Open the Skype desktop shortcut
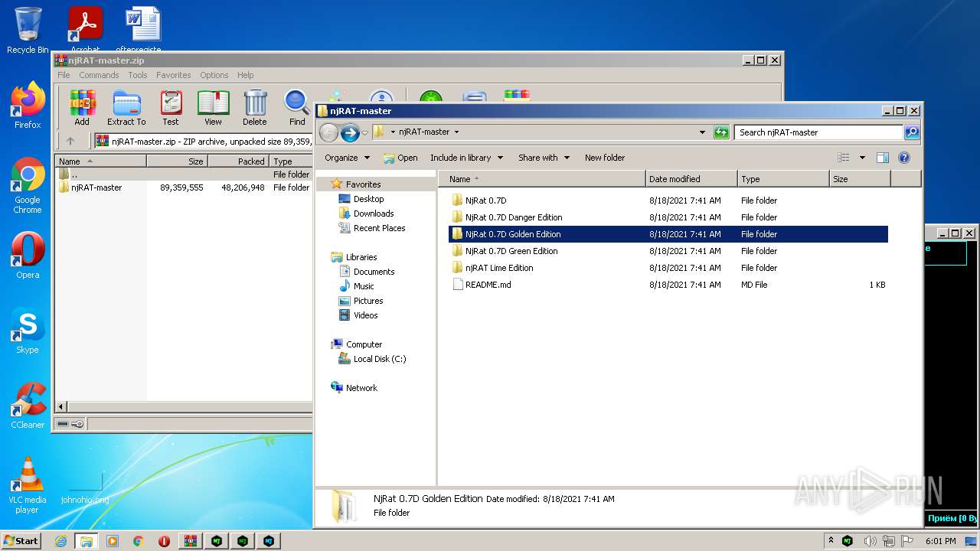 [28, 331]
